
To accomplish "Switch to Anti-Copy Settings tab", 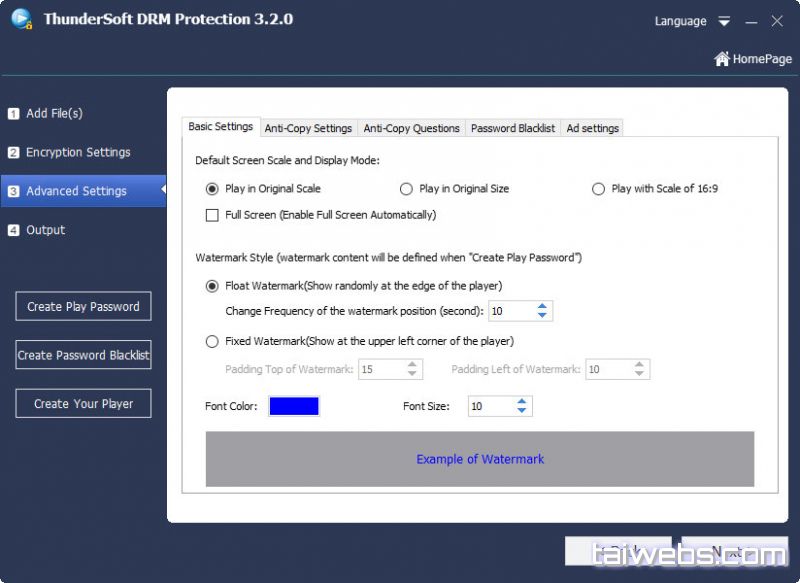I will click(x=308, y=128).
